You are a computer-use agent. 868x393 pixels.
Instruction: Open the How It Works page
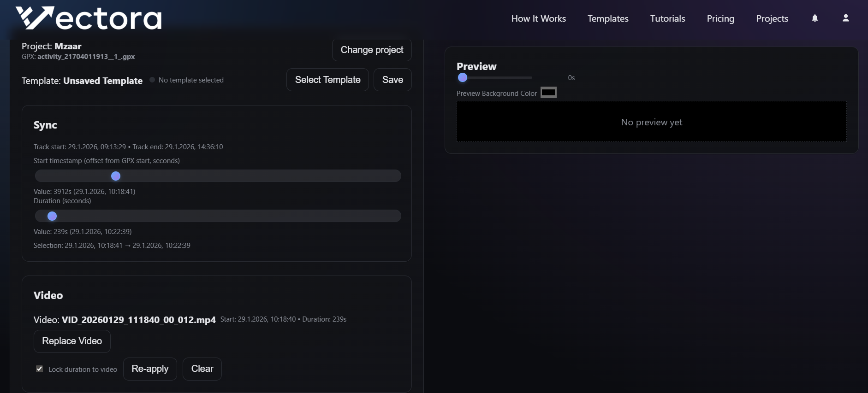(538, 18)
